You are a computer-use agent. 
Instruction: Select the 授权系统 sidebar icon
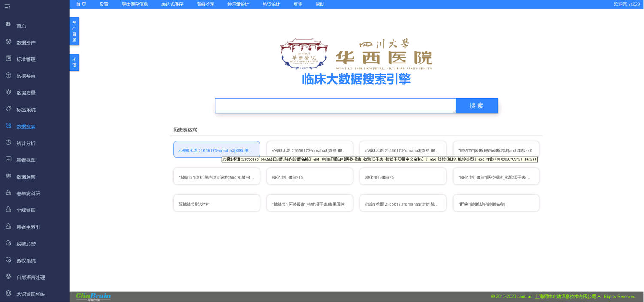click(8, 260)
